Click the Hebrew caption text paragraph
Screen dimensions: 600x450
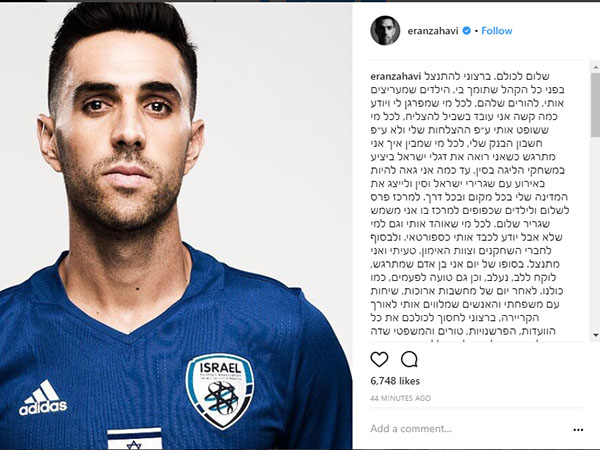(469, 204)
